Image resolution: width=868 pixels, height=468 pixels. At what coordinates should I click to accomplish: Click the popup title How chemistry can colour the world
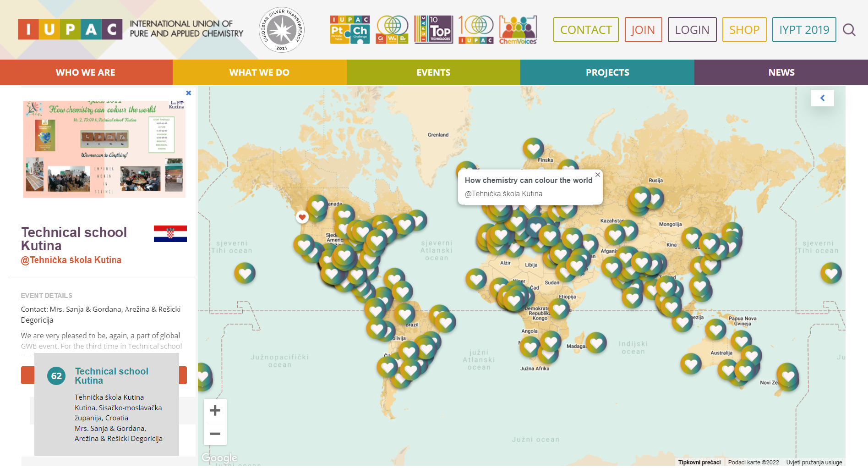click(x=529, y=181)
